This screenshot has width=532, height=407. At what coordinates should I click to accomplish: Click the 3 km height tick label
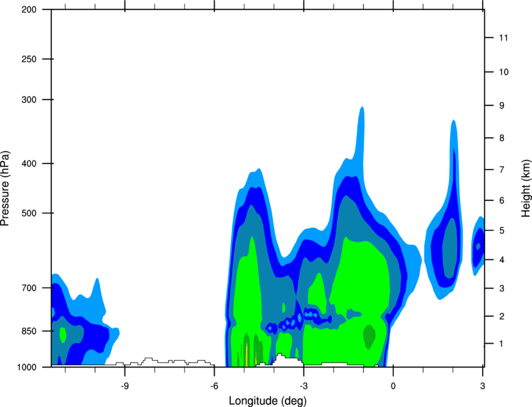pyautogui.click(x=502, y=289)
